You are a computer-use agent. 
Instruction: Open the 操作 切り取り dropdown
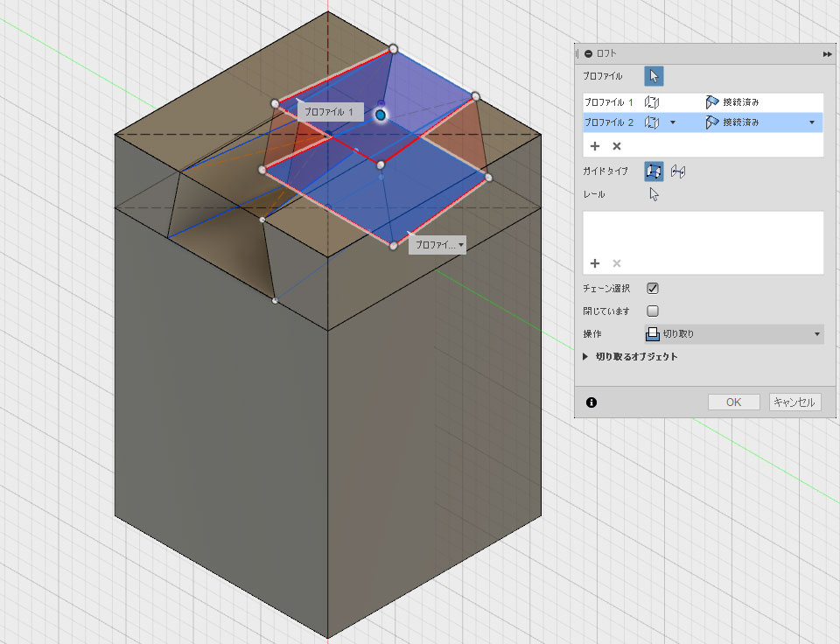(733, 333)
